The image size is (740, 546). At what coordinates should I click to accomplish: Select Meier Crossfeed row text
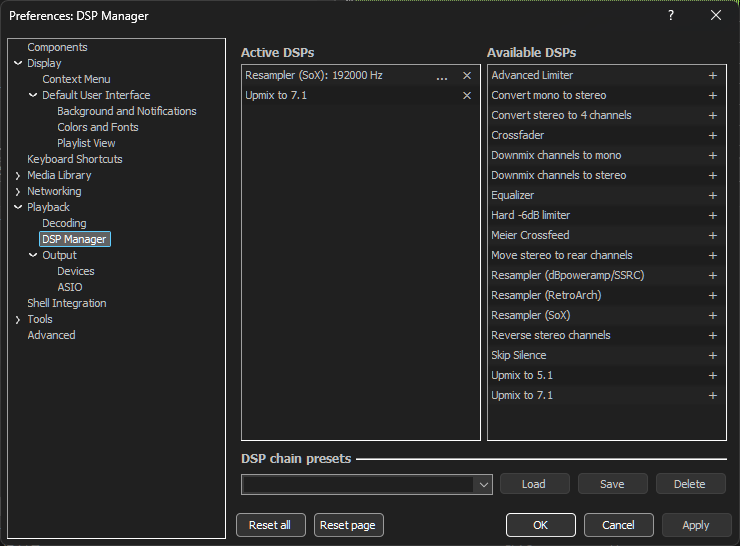pos(530,235)
